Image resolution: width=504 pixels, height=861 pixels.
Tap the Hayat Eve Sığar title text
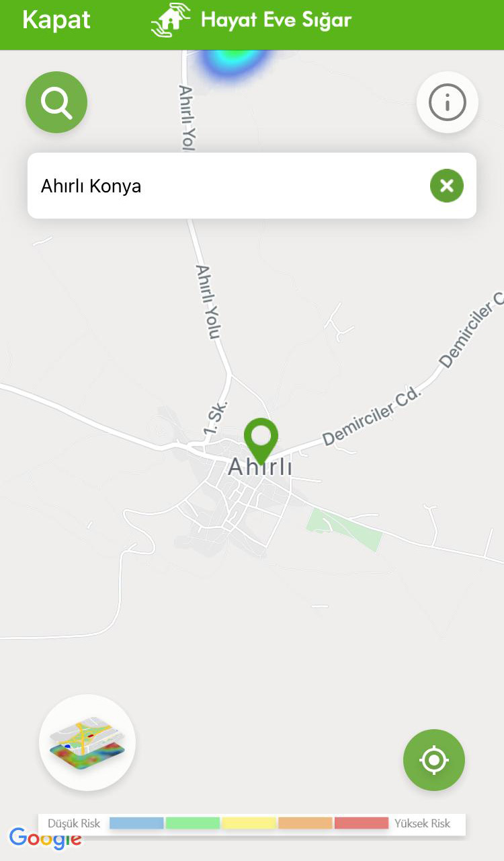pos(276,20)
